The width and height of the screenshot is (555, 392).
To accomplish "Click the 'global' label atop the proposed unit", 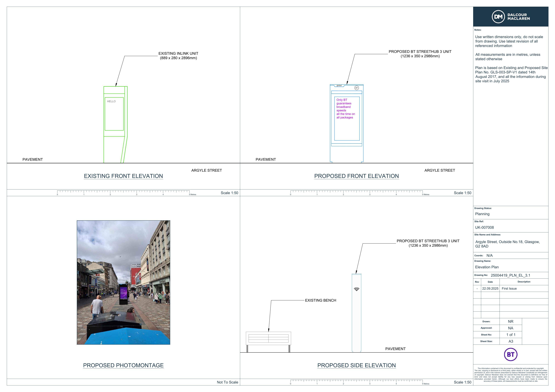I will tap(339, 86).
